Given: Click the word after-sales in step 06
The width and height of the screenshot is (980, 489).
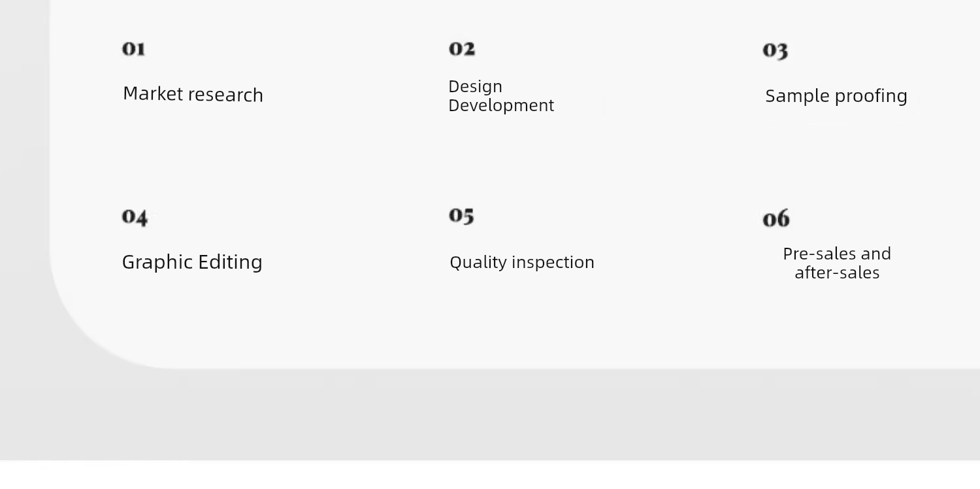Looking at the screenshot, I should 837,273.
